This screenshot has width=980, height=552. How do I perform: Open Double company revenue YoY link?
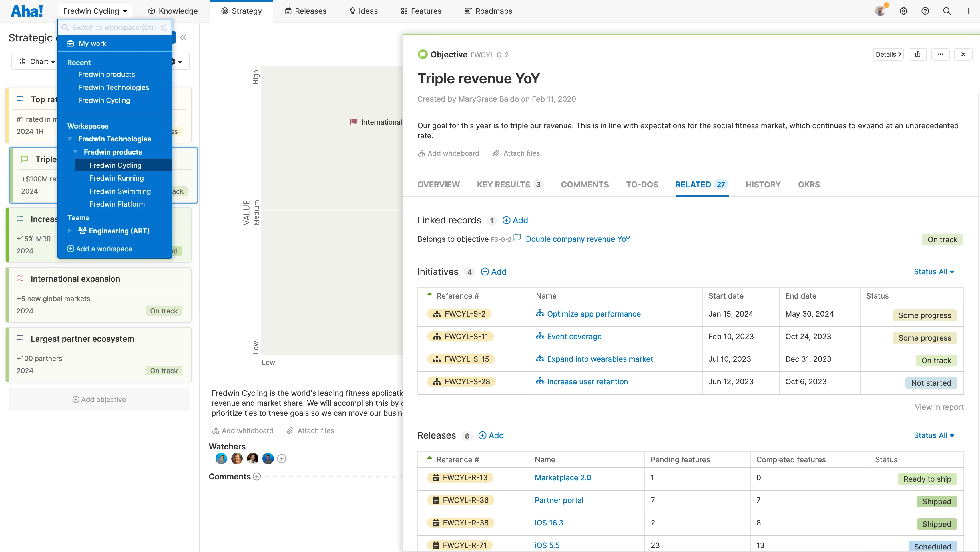coord(577,239)
